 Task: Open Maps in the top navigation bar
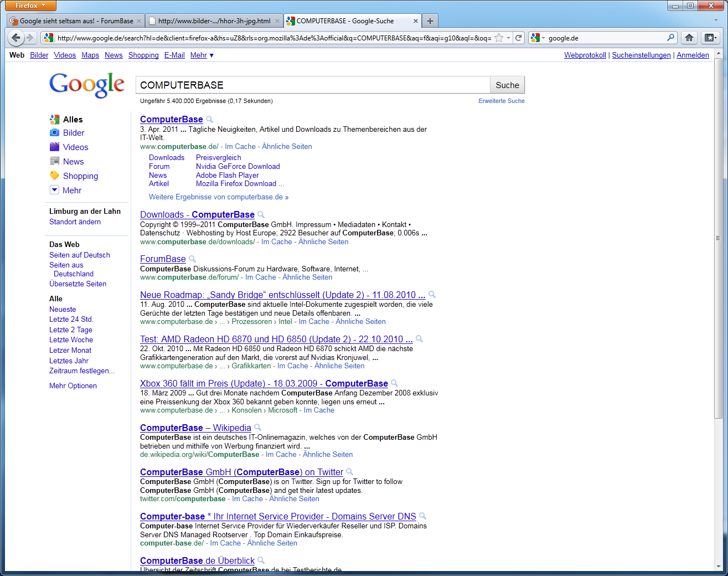90,55
